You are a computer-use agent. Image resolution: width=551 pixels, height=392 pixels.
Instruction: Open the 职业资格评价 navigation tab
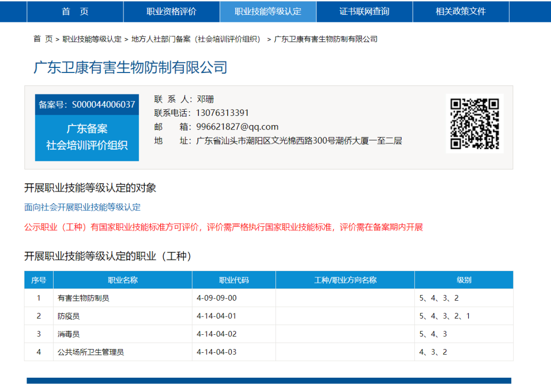[171, 12]
